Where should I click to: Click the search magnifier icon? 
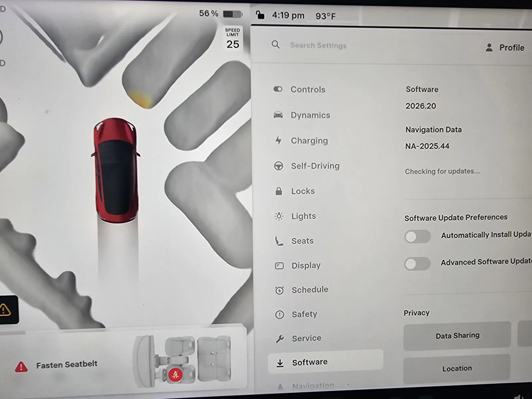(275, 44)
